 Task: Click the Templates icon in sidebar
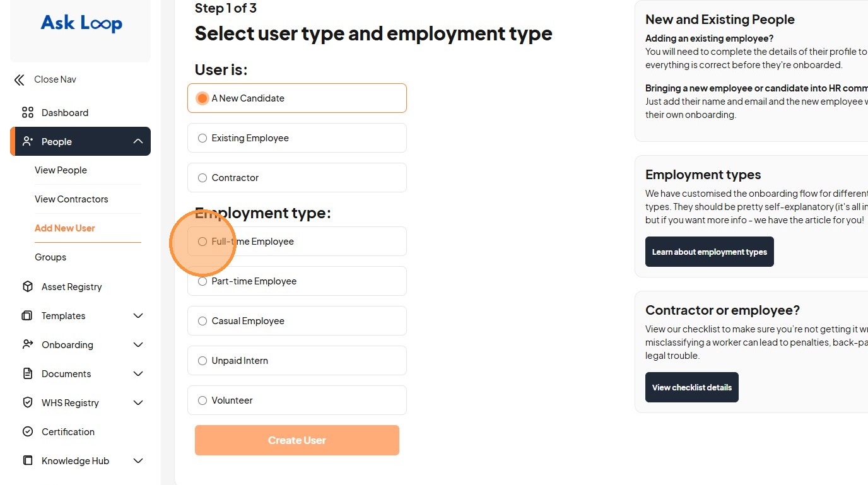[28, 316]
